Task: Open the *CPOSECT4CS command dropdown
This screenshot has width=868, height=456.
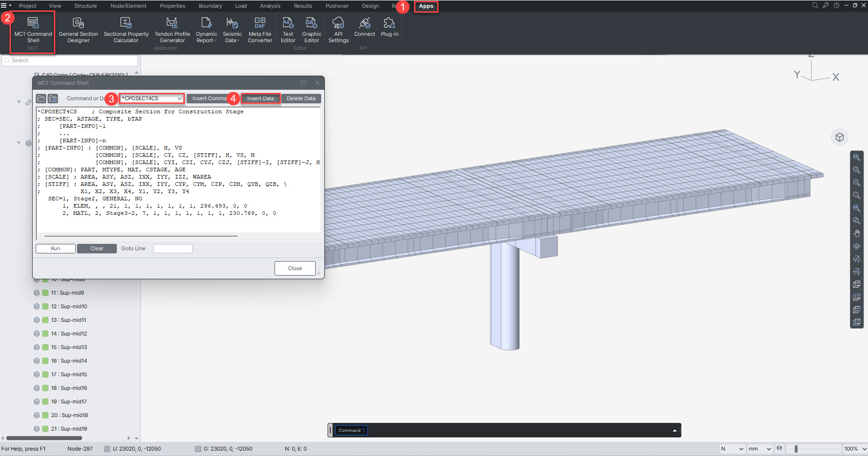Action: [152, 98]
